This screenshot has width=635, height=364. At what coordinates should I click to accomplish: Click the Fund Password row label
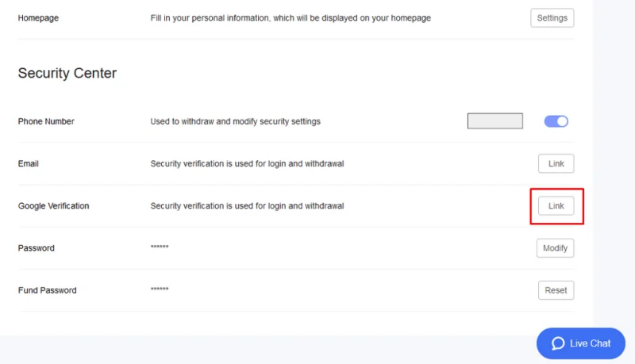coord(48,290)
